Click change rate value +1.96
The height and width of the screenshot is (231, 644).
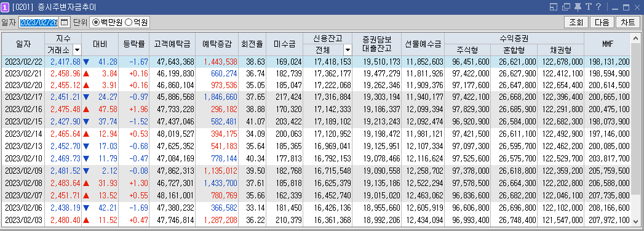(x=138, y=109)
